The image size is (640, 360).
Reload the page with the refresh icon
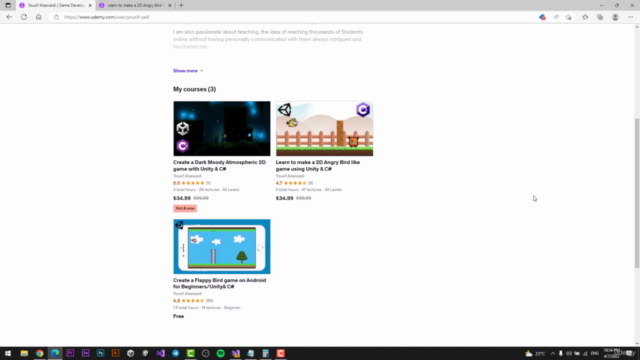click(x=24, y=17)
